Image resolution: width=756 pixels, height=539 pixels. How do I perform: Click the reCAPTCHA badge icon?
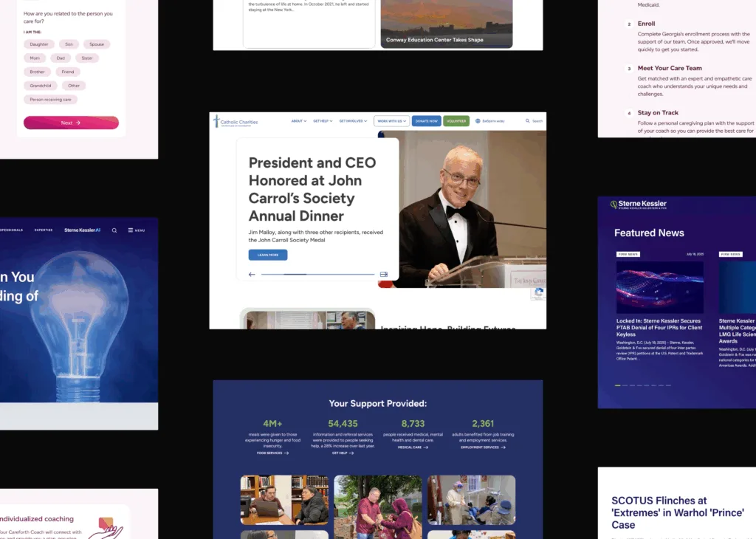coord(539,293)
